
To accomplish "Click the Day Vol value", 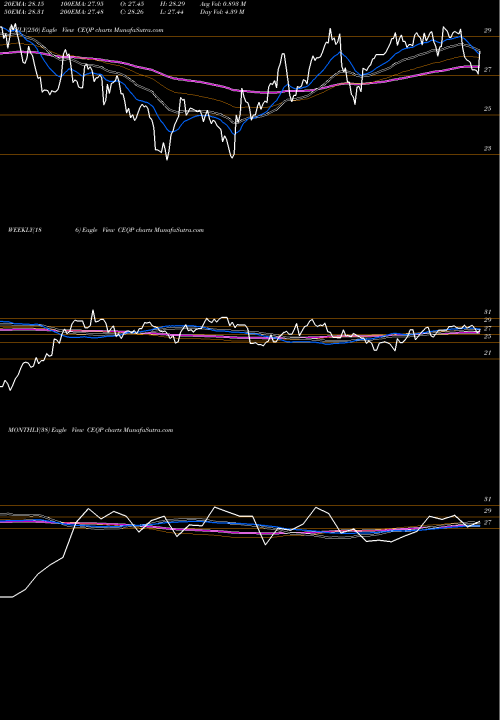I will point(222,12).
